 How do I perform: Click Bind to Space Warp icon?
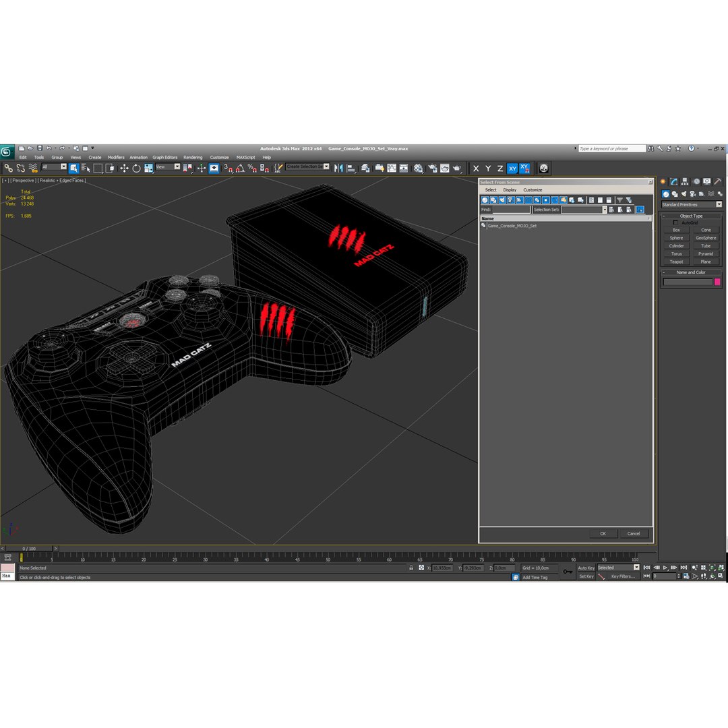pos(32,168)
